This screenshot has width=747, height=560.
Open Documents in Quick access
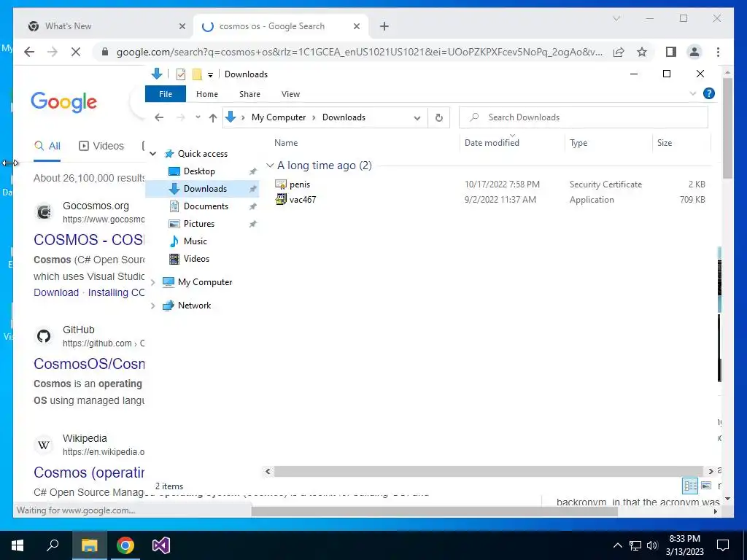(206, 206)
